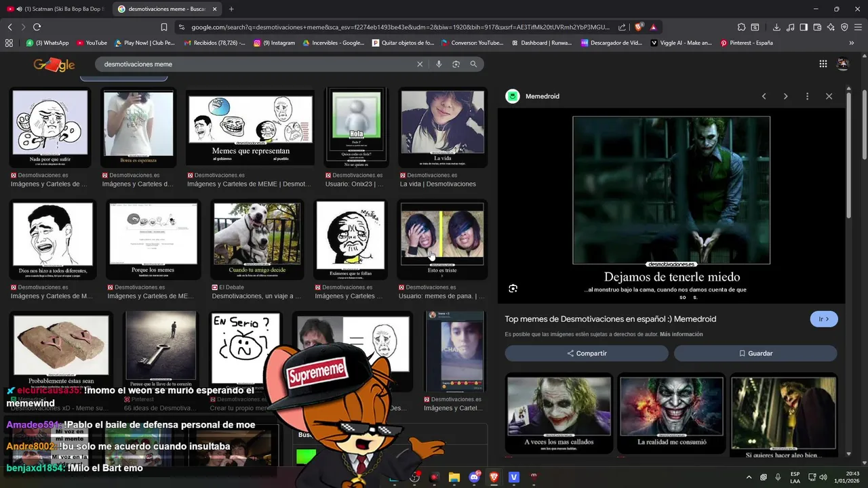Click the preview panel vertical scrollbar

[848, 156]
